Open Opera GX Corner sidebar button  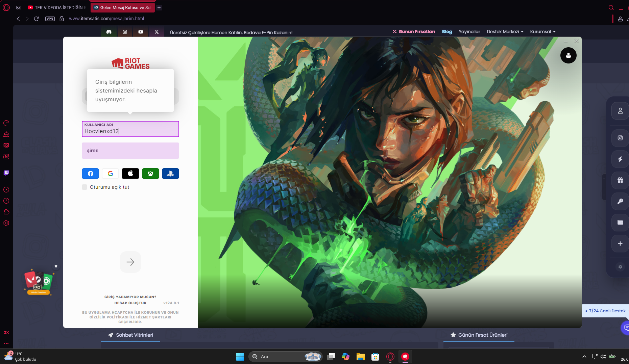pos(6,333)
